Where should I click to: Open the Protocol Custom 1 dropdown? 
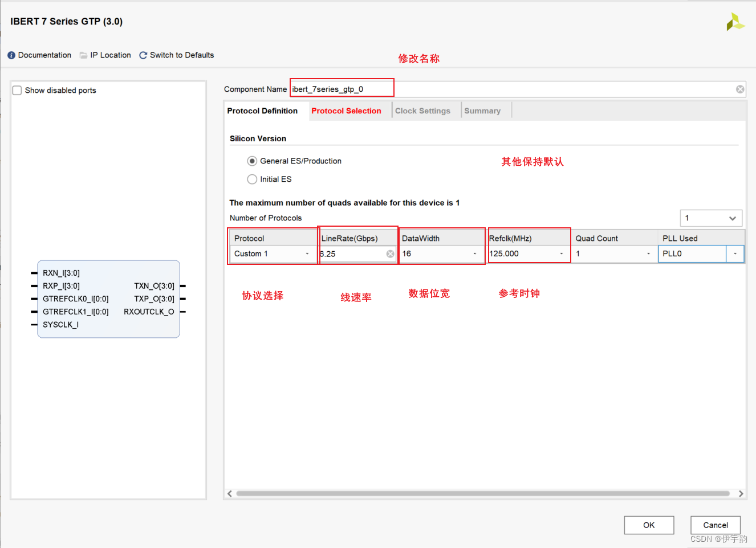click(307, 254)
